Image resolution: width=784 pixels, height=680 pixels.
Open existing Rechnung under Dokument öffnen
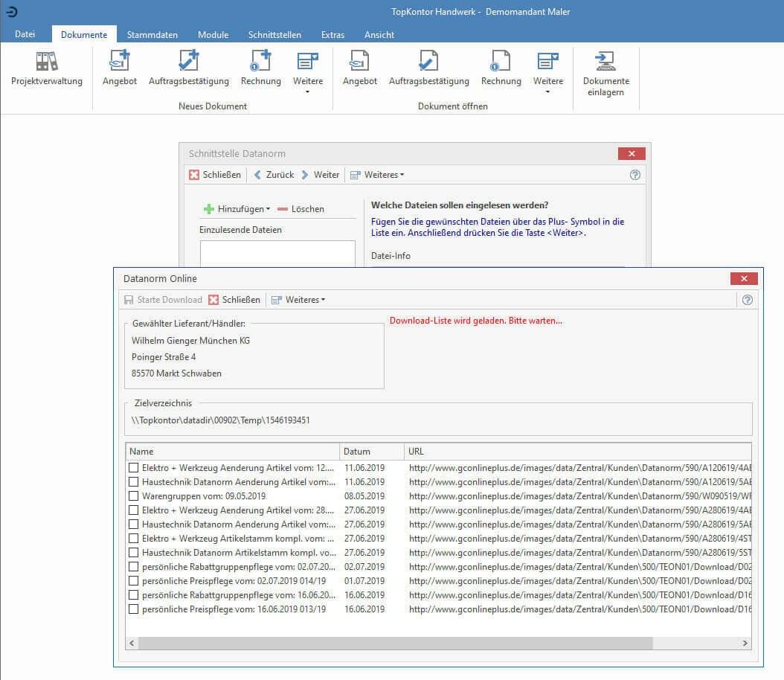tap(501, 69)
